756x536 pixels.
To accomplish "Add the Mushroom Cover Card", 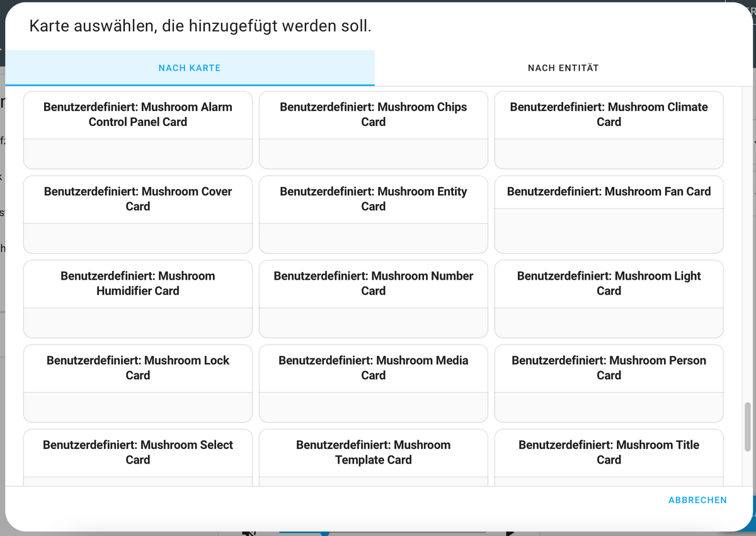I will tap(138, 215).
